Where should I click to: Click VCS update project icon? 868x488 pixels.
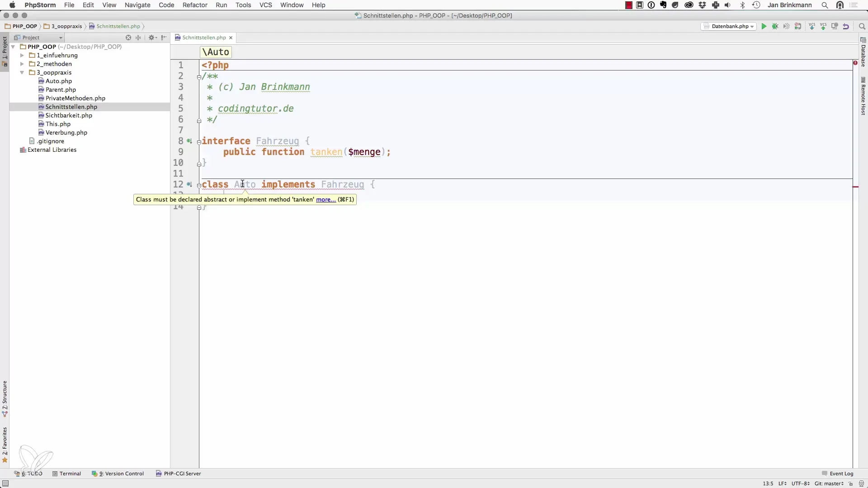(x=812, y=27)
